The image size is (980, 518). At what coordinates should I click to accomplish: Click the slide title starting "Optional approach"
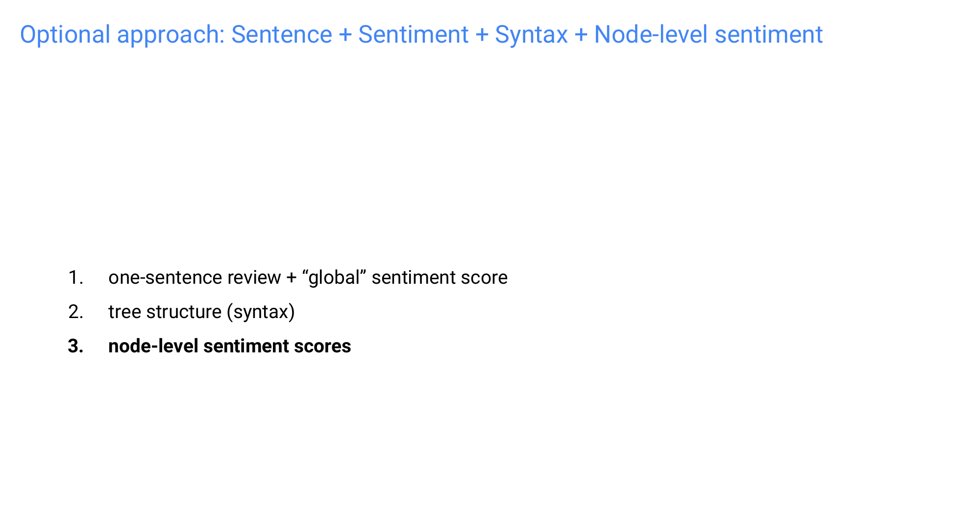click(x=421, y=35)
